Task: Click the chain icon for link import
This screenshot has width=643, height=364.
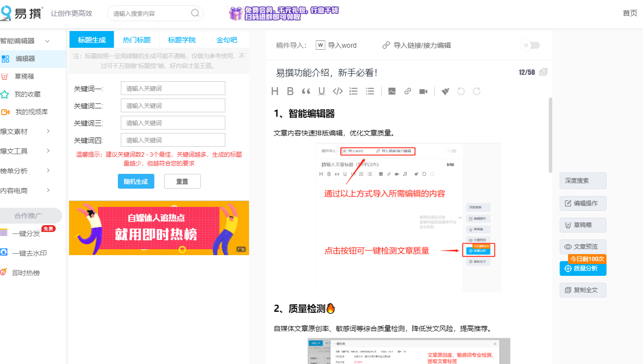Action: click(x=386, y=45)
